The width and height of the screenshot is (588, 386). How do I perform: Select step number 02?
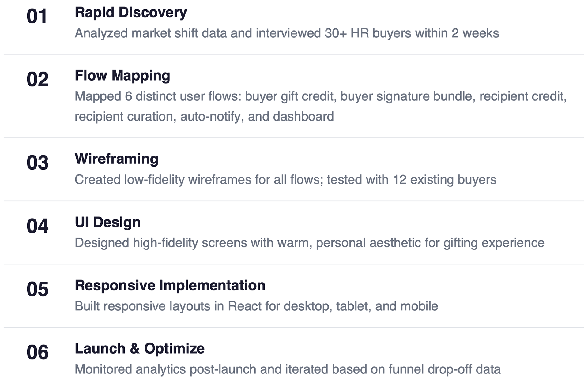point(37,79)
